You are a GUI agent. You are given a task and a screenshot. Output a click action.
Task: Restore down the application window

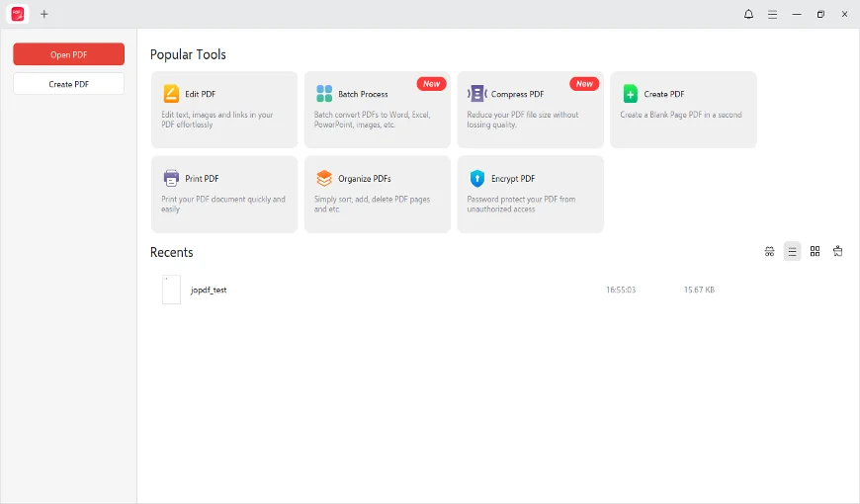[x=820, y=14]
